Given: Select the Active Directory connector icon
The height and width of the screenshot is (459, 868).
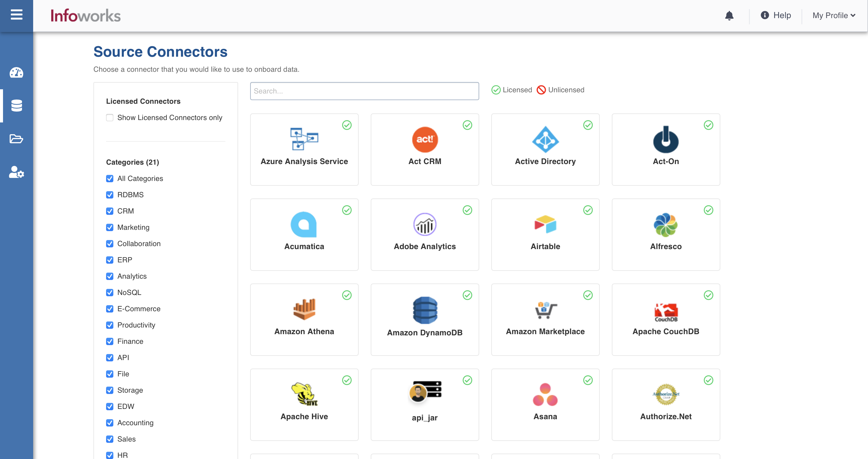Looking at the screenshot, I should (x=545, y=139).
